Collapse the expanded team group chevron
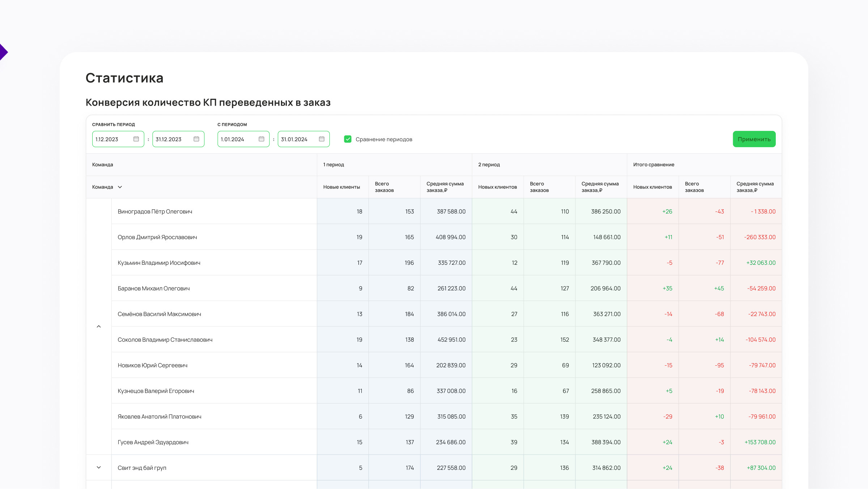The image size is (868, 489). point(99,327)
